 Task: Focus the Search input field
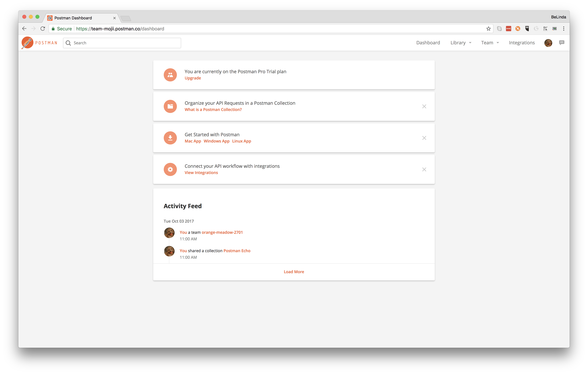pyautogui.click(x=122, y=43)
